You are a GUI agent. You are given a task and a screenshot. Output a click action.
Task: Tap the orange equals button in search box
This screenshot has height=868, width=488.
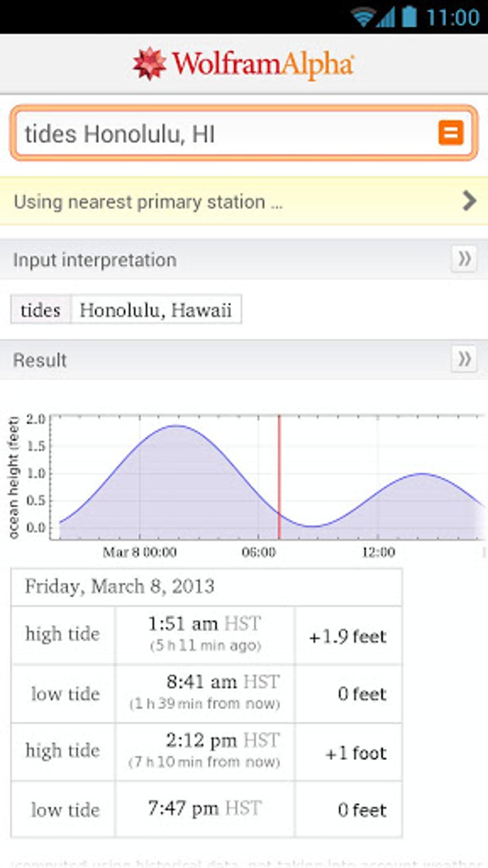[x=451, y=133]
